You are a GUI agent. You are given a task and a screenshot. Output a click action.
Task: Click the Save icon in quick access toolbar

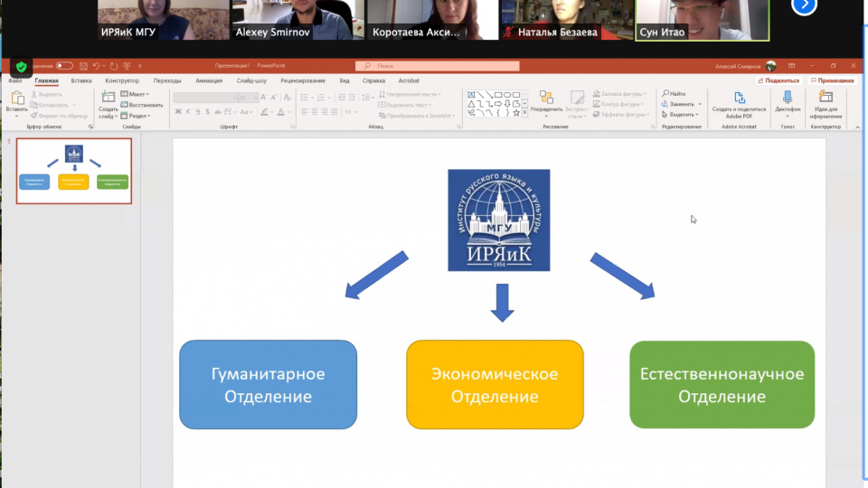coord(83,66)
